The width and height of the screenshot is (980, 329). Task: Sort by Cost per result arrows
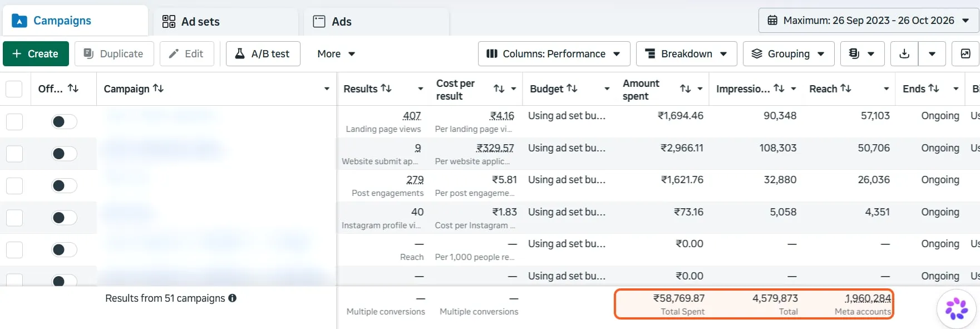[499, 89]
